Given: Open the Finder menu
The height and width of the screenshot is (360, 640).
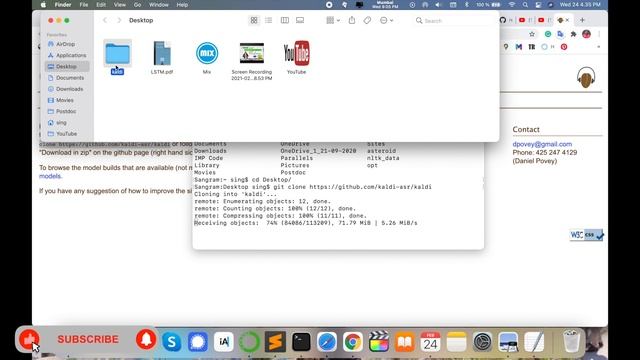Looking at the screenshot, I should pyautogui.click(x=63, y=5).
